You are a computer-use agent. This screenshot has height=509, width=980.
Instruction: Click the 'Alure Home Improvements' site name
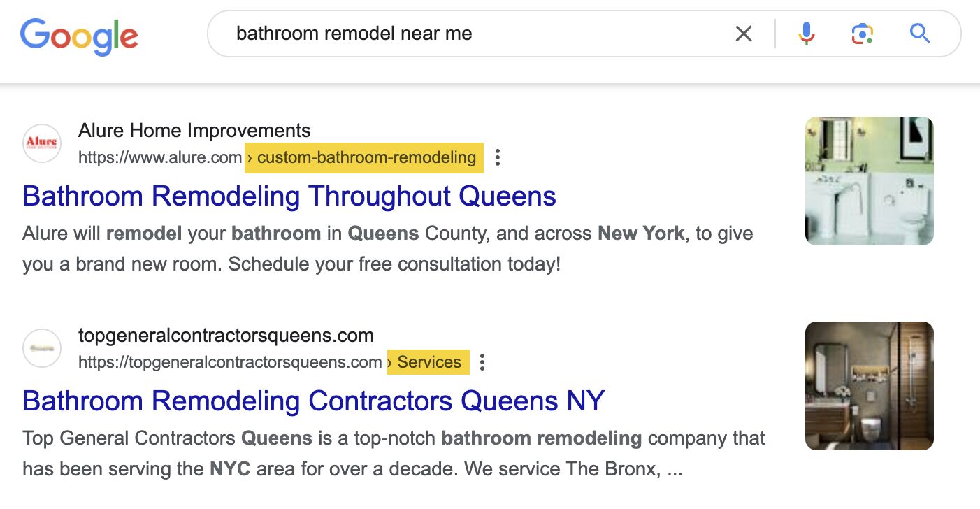pos(194,130)
